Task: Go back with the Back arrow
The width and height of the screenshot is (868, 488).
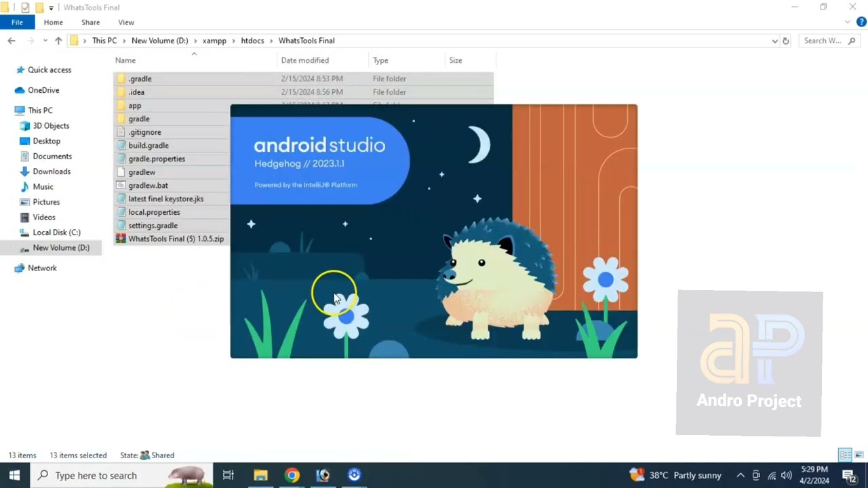Action: pos(12,41)
